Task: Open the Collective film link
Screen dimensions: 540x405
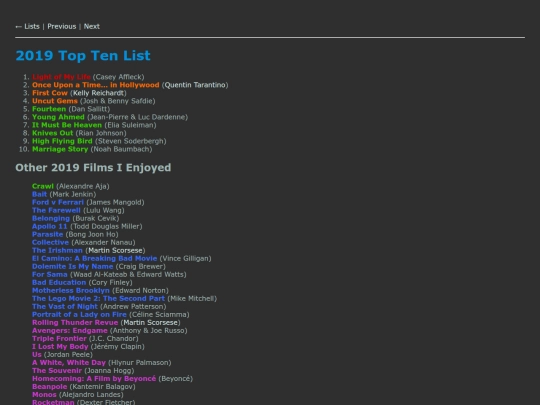Action: (x=50, y=242)
